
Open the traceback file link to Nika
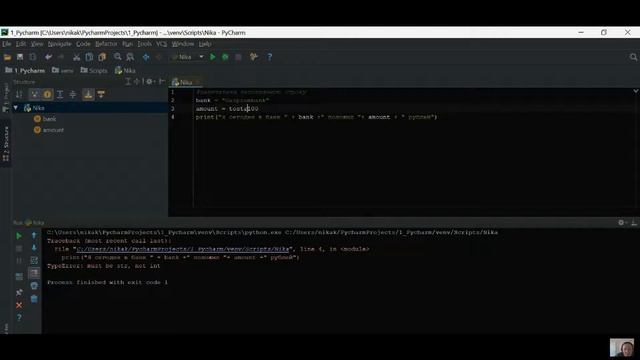point(183,249)
